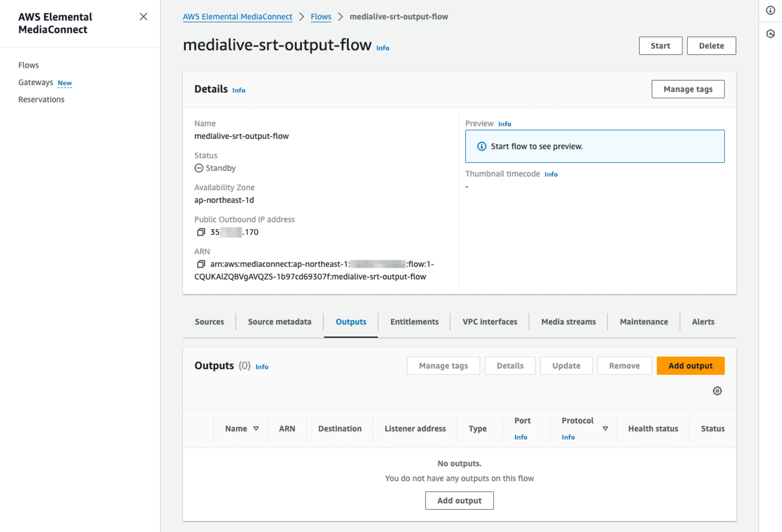Image resolution: width=782 pixels, height=532 pixels.
Task: Open outputs table preferences gear
Action: [717, 391]
